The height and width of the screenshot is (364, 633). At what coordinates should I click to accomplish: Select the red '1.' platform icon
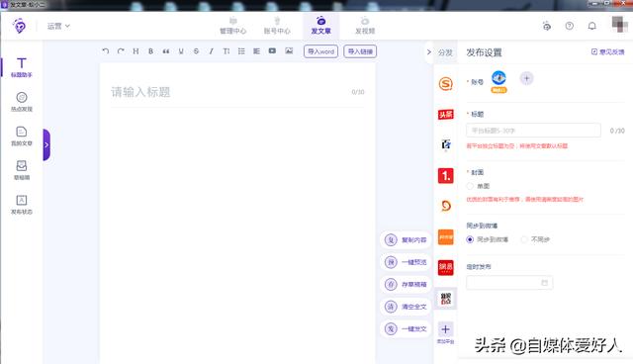click(x=446, y=175)
